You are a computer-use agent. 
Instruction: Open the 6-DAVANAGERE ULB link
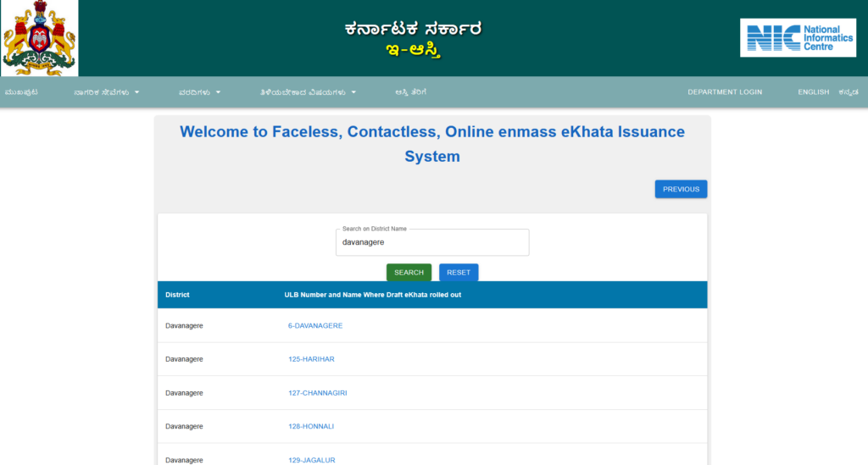click(x=315, y=325)
